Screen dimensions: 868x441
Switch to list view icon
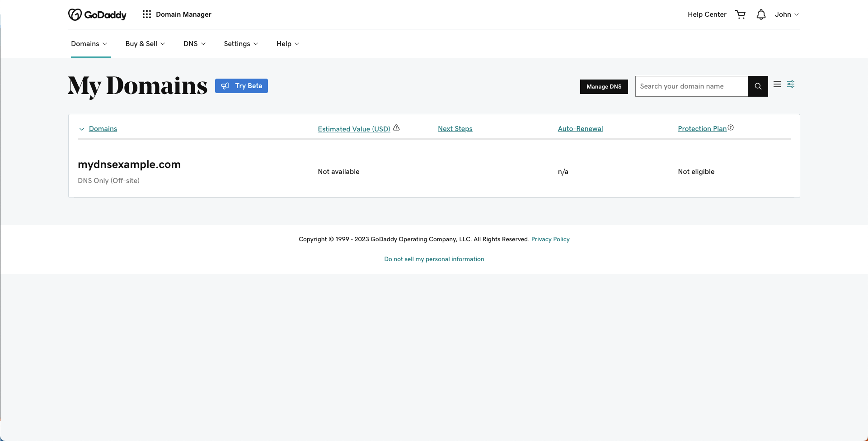coord(777,84)
